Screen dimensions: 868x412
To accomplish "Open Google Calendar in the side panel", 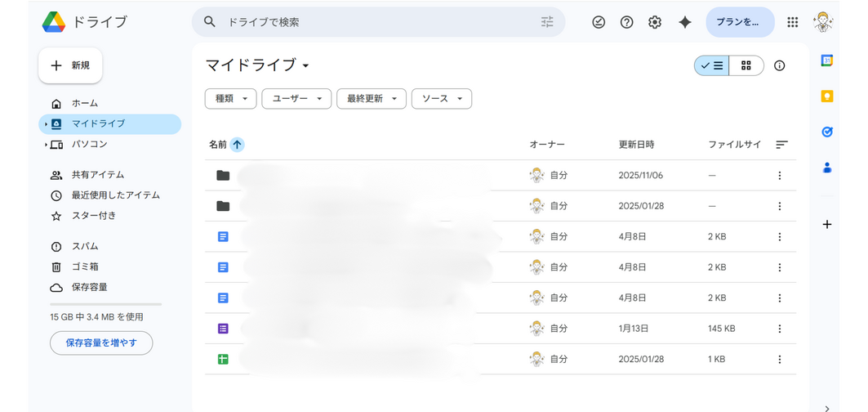I will tap(826, 60).
